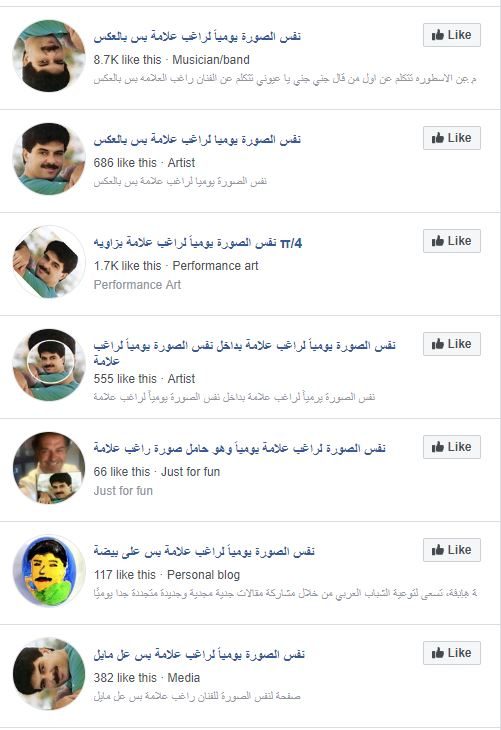Open the 686-likes Artist page profile picture
This screenshot has height=730, width=501.
pyautogui.click(x=49, y=159)
